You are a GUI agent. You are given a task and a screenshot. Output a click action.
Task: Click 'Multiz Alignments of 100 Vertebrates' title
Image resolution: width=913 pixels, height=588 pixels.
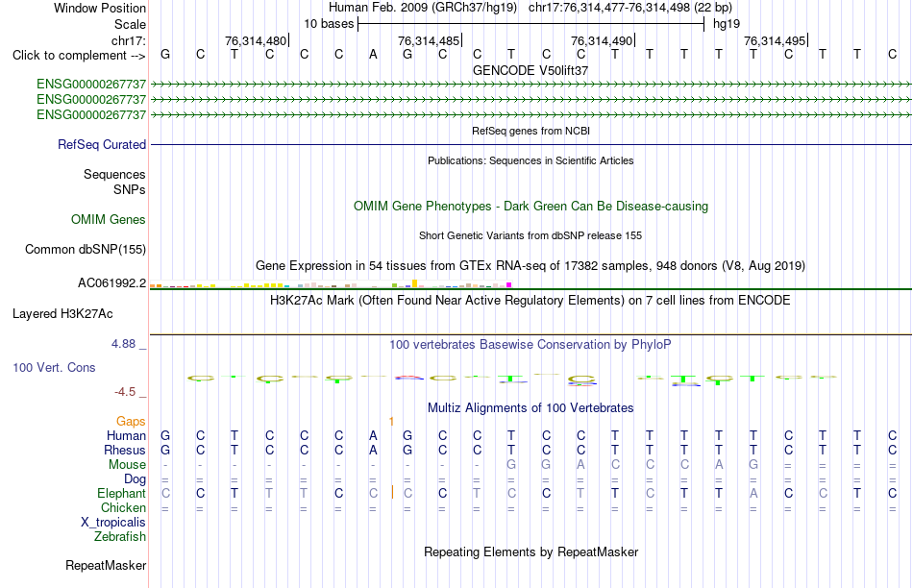tap(531, 408)
